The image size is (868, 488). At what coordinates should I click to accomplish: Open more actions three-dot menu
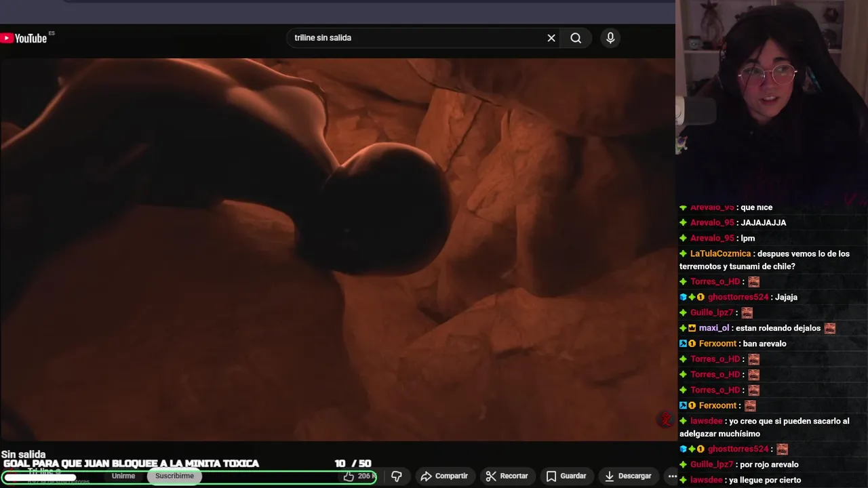(672, 476)
